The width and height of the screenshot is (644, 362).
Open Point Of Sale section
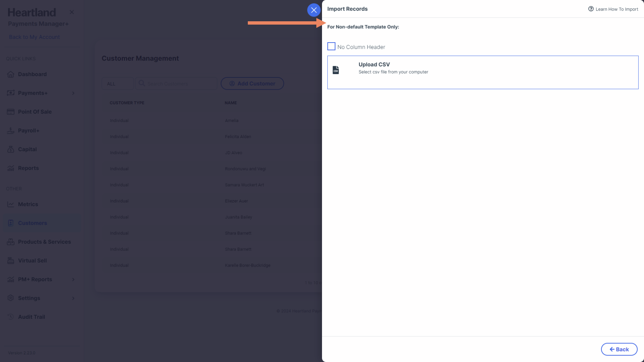pos(35,112)
